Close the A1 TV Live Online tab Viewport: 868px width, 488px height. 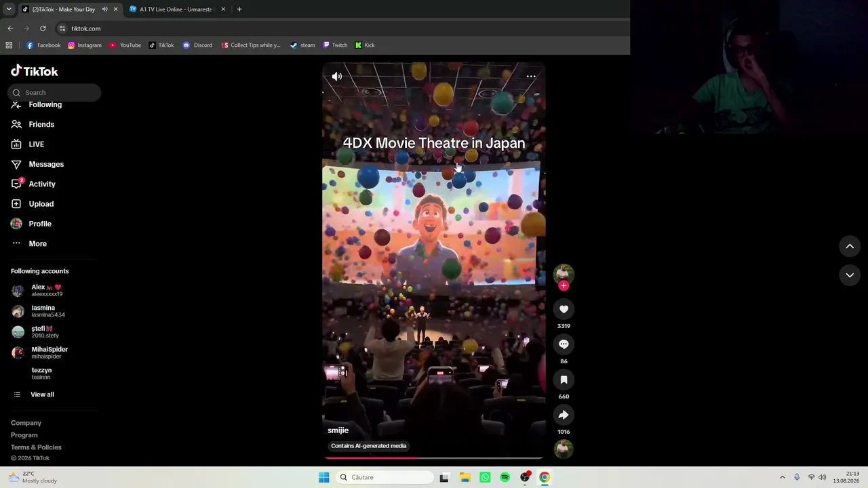point(223,9)
